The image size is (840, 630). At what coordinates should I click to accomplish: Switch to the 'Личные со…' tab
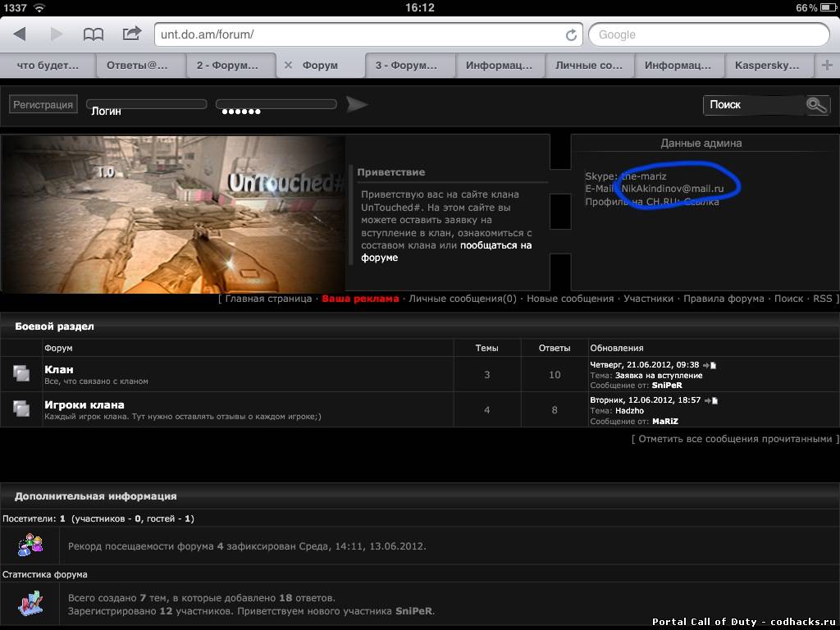point(589,66)
